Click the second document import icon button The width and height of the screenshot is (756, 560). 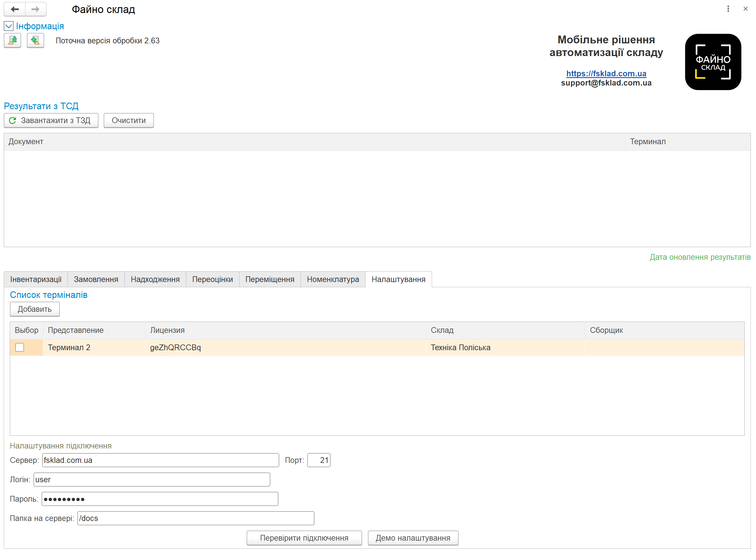pyautogui.click(x=35, y=41)
